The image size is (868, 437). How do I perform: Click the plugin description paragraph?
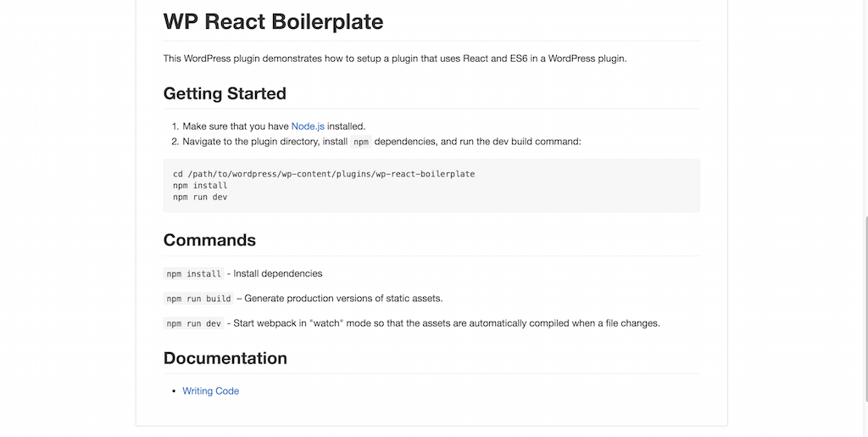tap(395, 59)
